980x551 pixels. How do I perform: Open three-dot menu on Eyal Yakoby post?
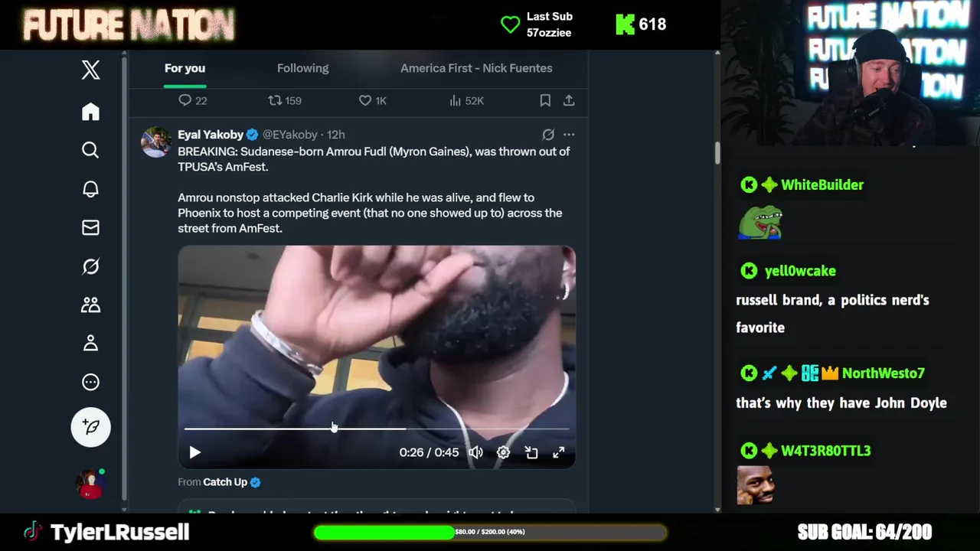tap(569, 135)
